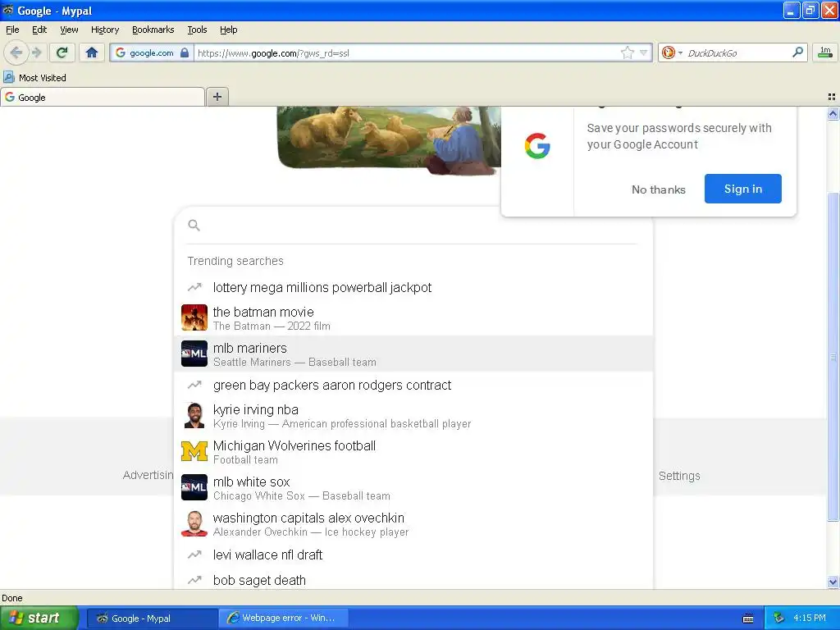
Task: Click the MLB logo beside mlb mariners
Action: [194, 354]
